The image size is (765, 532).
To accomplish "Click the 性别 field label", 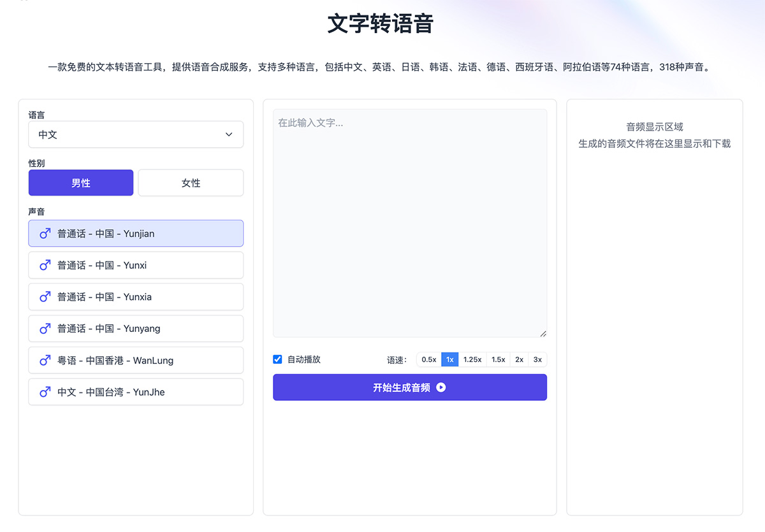I will [37, 163].
